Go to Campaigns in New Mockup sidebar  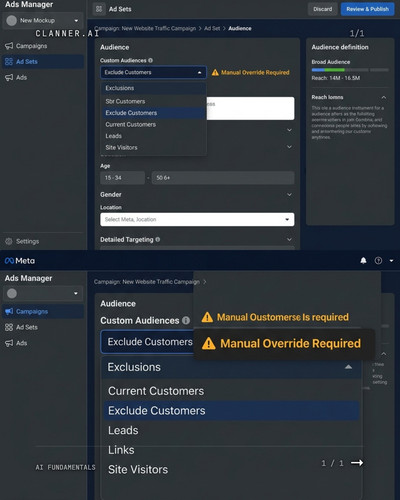point(43,46)
